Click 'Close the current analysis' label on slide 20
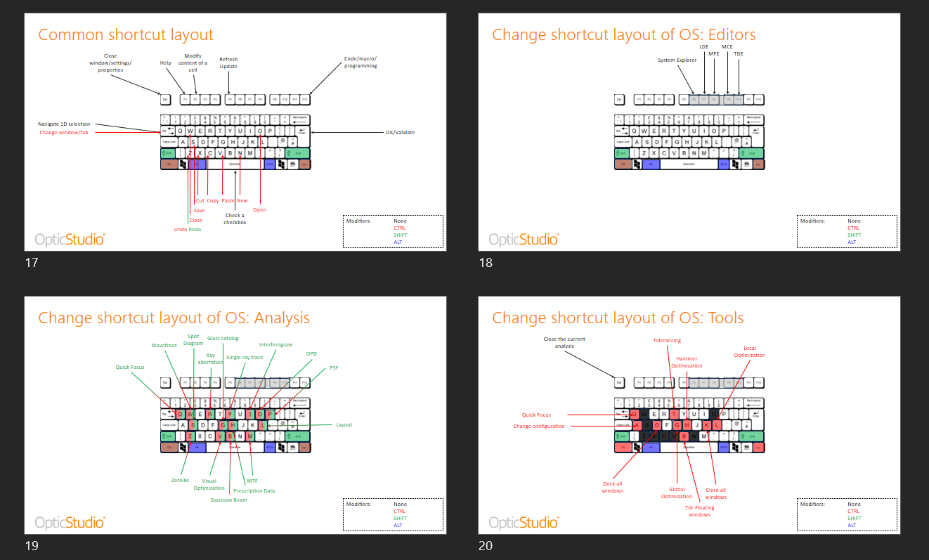The width and height of the screenshot is (929, 560). pos(564,342)
